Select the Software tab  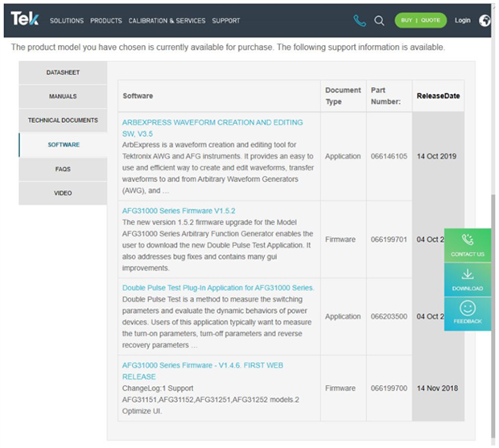pos(63,145)
